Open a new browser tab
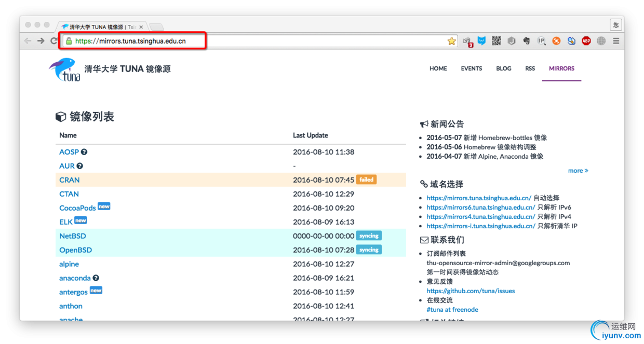Image resolution: width=644 pixels, height=344 pixels. click(156, 27)
